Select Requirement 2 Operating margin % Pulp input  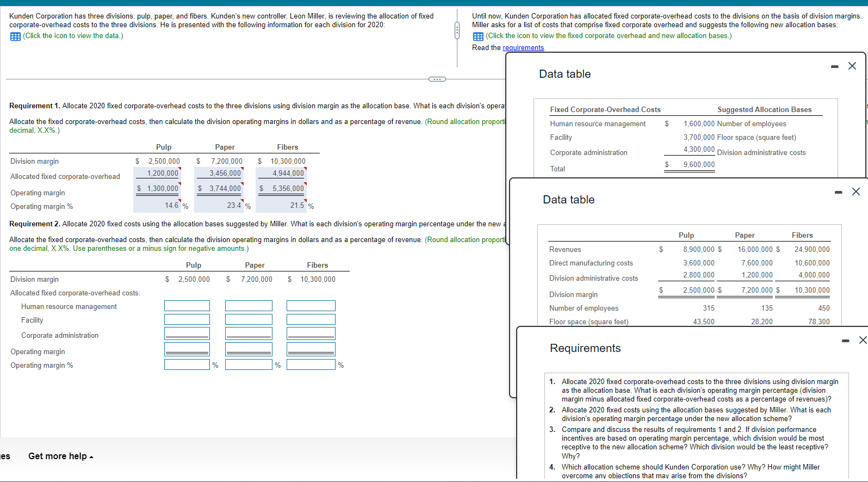click(187, 364)
